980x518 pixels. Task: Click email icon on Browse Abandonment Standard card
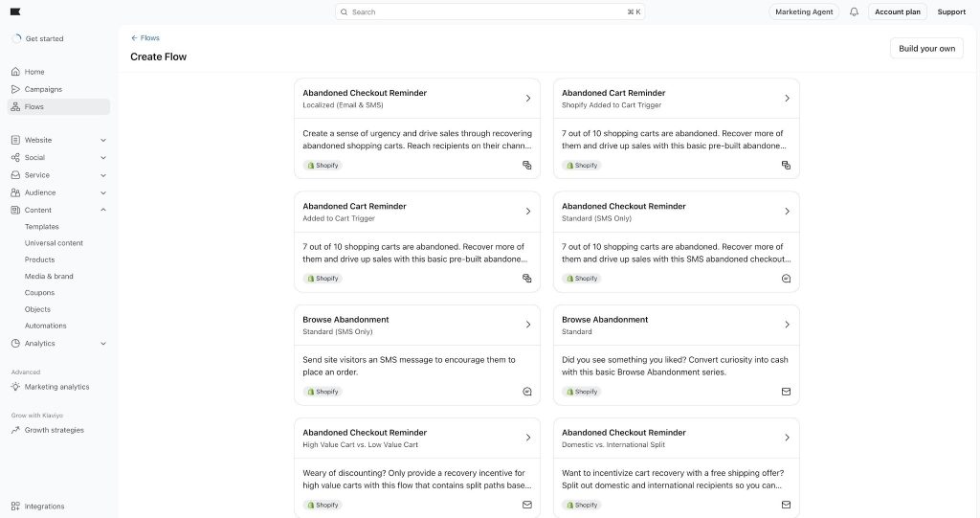[786, 392]
